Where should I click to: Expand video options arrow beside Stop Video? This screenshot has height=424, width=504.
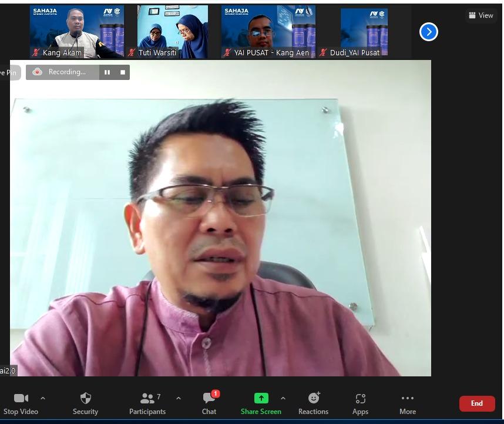(x=43, y=398)
